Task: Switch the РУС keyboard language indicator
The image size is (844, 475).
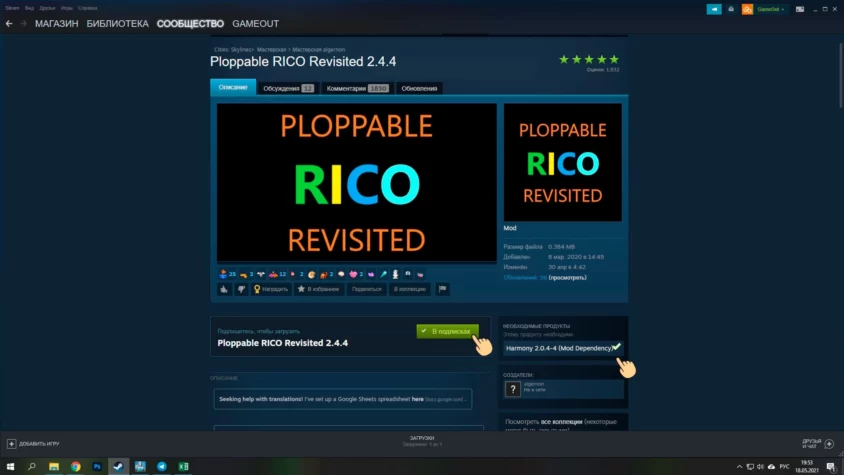Action: pyautogui.click(x=784, y=466)
